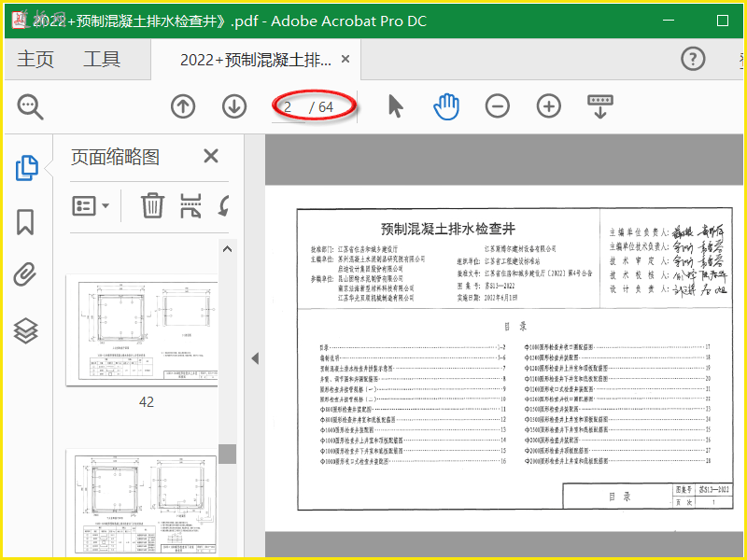Go to previous page with up arrow
Image resolution: width=747 pixels, height=560 pixels.
pos(183,106)
